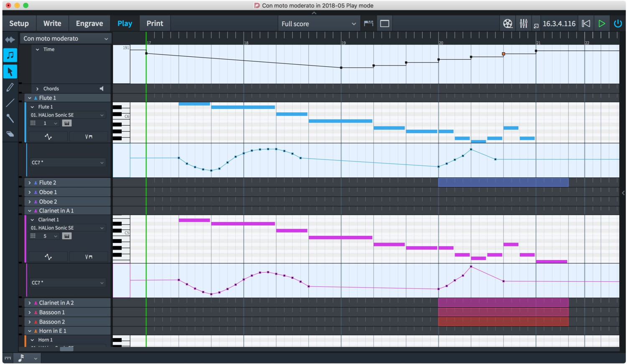Viewport: 627px width, 364px height.
Task: Toggle the page view layout button
Action: (385, 24)
